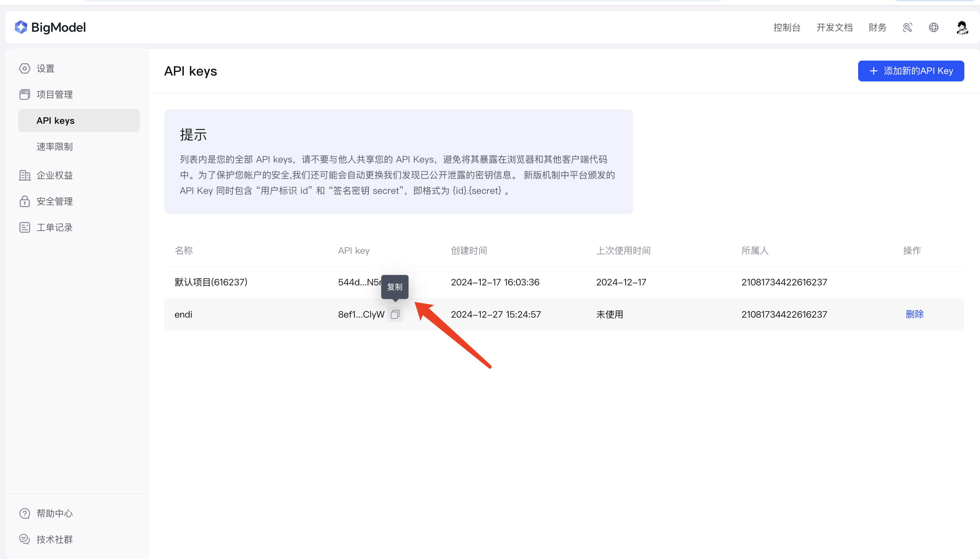Copy the endi API key using copy icon
The width and height of the screenshot is (980, 559).
point(395,314)
